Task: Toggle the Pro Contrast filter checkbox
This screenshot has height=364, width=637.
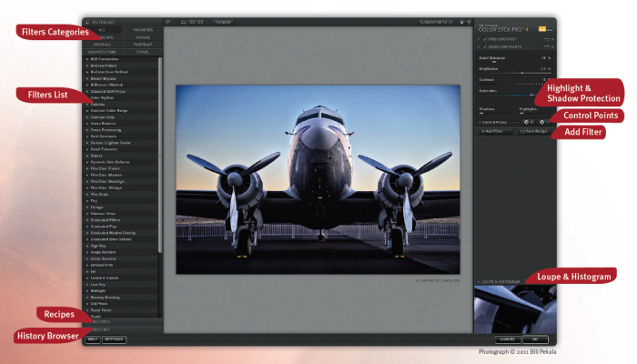Action: 485,39
